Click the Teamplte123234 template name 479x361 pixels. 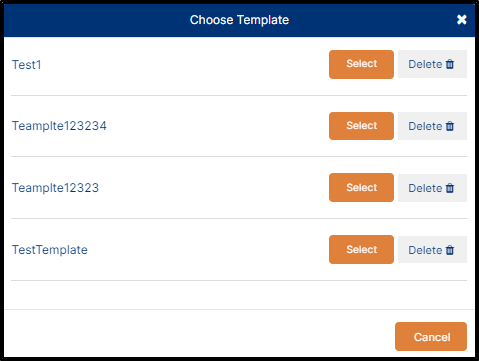tap(59, 126)
